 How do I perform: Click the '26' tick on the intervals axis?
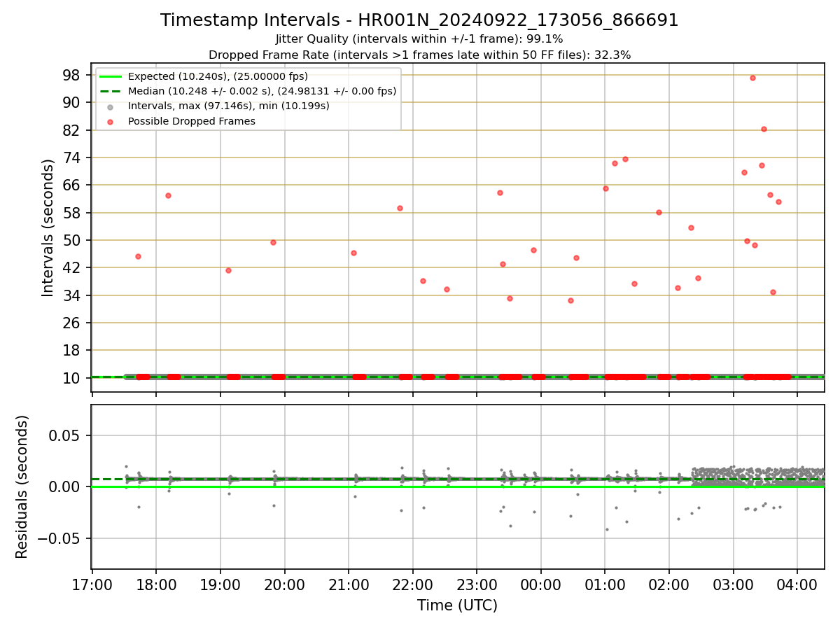[72, 323]
